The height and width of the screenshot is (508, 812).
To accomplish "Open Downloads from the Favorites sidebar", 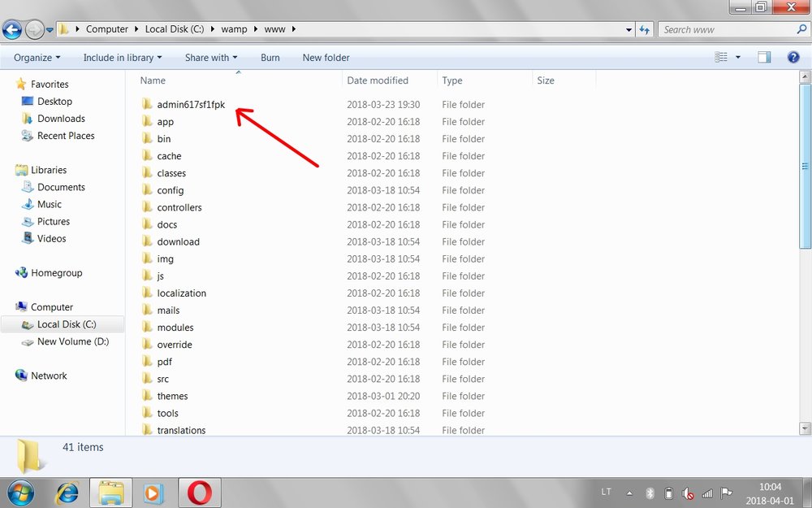I will coord(61,118).
